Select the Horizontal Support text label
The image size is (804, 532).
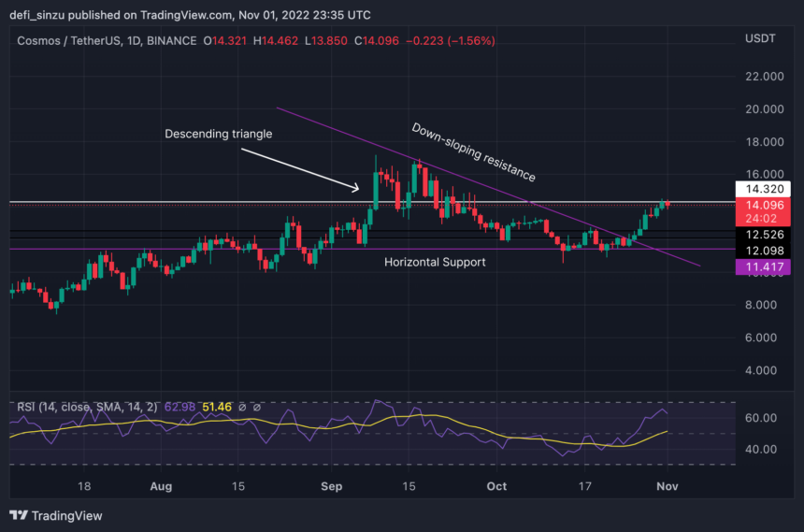point(435,263)
